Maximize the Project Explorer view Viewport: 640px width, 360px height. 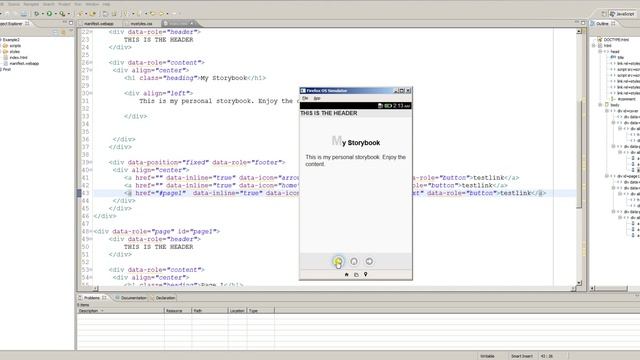71,23
